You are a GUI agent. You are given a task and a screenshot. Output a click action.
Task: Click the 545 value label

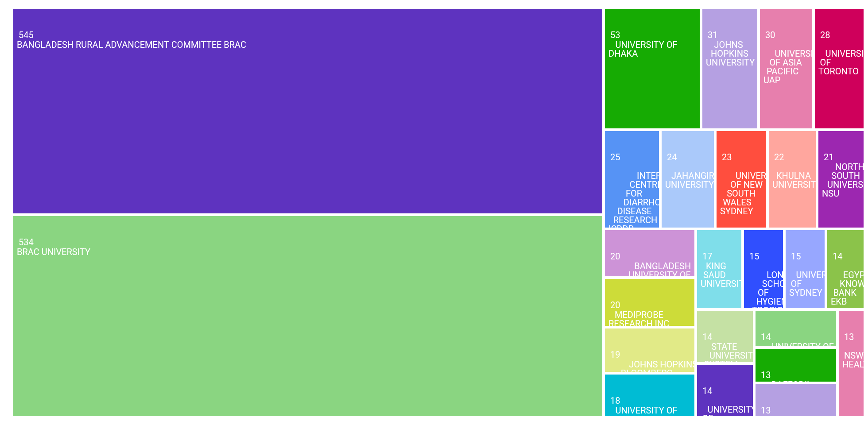(x=26, y=35)
